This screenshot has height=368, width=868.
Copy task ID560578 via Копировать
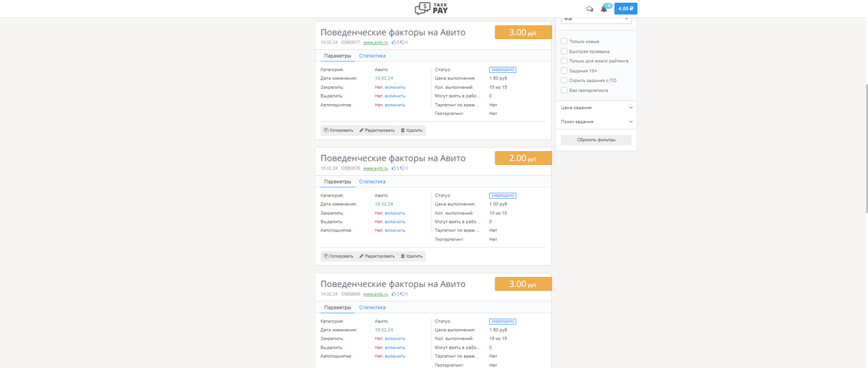point(338,256)
